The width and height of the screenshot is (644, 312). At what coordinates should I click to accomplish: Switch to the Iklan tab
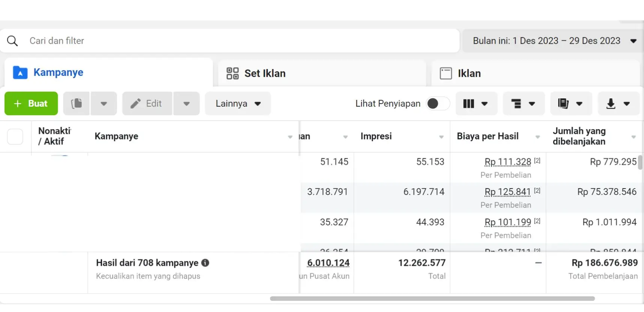pyautogui.click(x=536, y=73)
